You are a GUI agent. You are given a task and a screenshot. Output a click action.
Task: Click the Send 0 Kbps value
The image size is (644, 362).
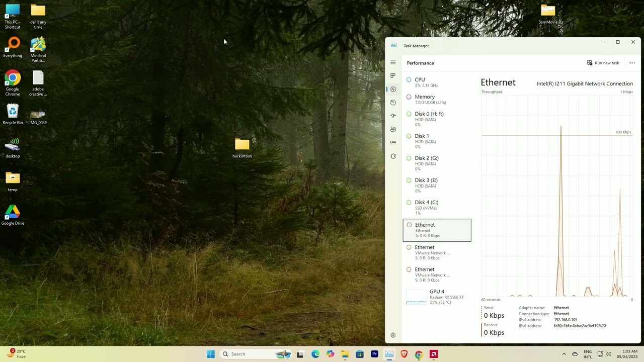[494, 316]
